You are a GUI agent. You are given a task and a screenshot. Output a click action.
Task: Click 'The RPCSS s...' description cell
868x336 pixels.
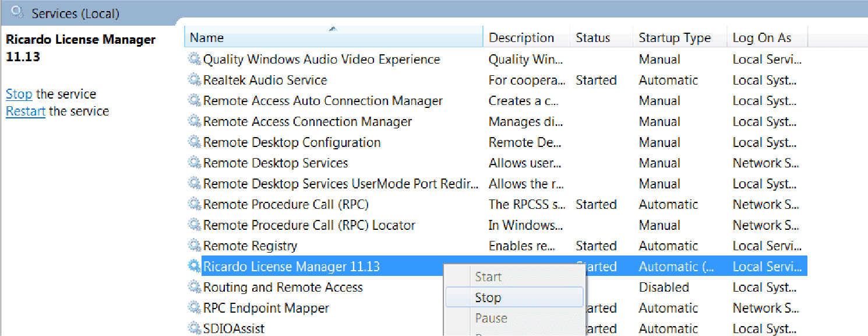point(527,204)
